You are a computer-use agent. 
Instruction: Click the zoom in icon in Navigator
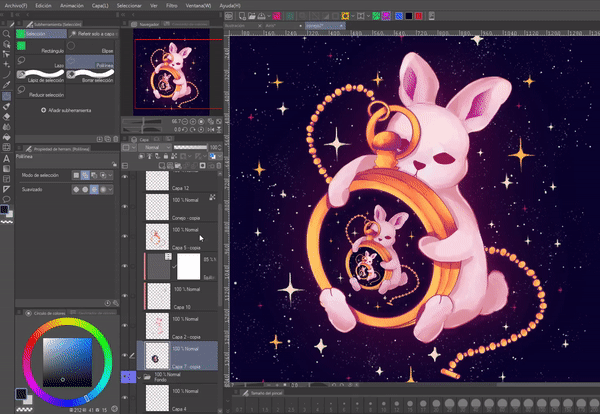[193, 122]
